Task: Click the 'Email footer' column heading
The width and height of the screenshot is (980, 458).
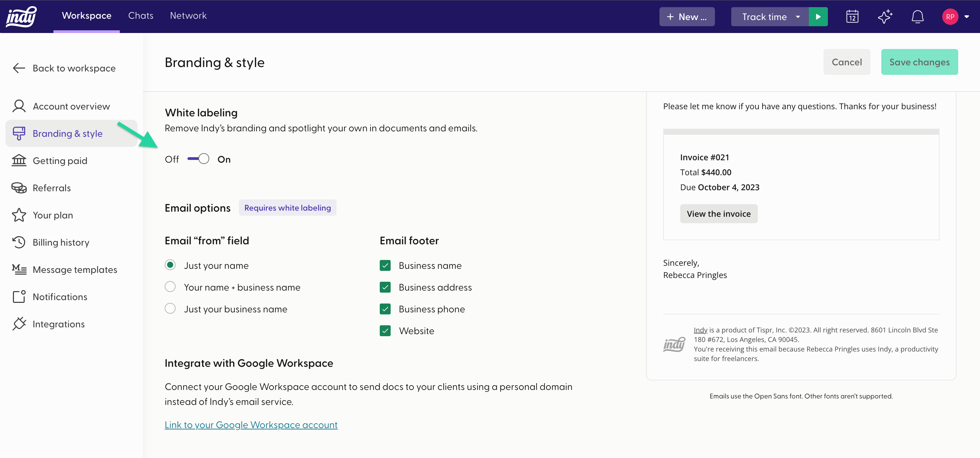Action: click(x=409, y=241)
